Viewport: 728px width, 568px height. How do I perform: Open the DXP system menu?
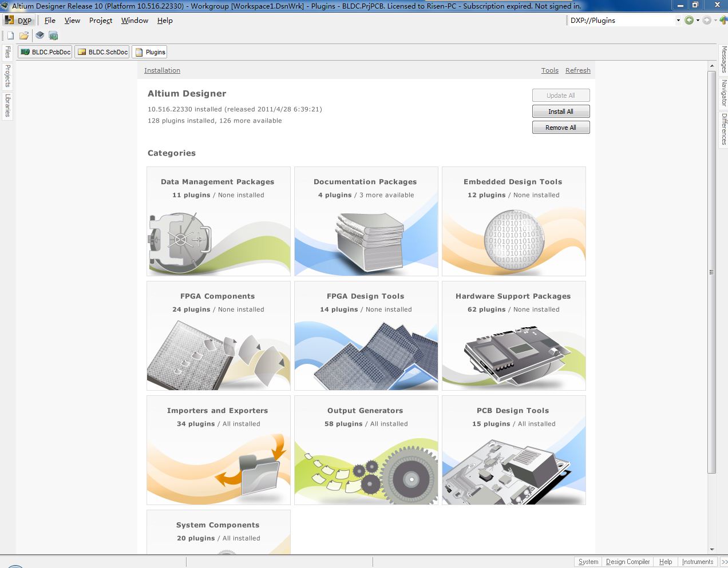(x=18, y=20)
